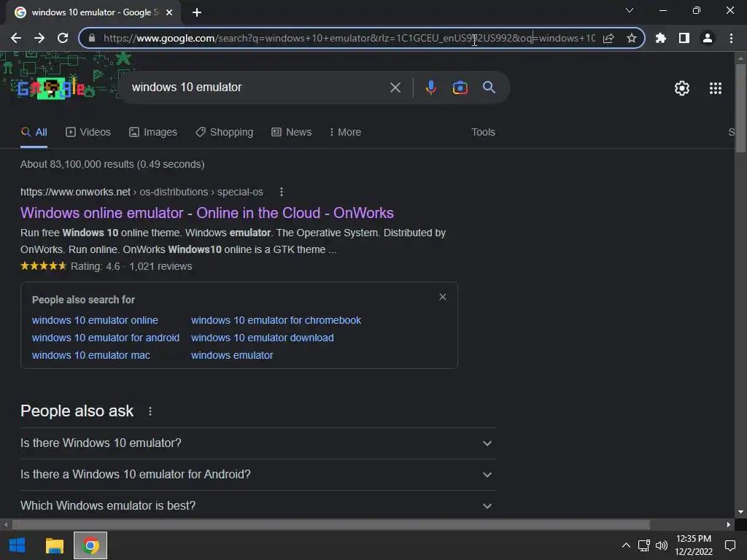This screenshot has width=747, height=560.
Task: Open the Windows Start menu
Action: point(18,545)
